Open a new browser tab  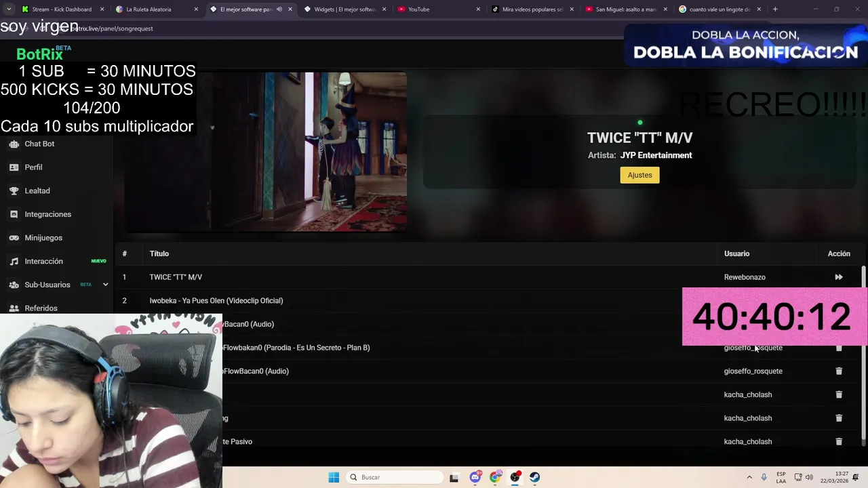[775, 9]
